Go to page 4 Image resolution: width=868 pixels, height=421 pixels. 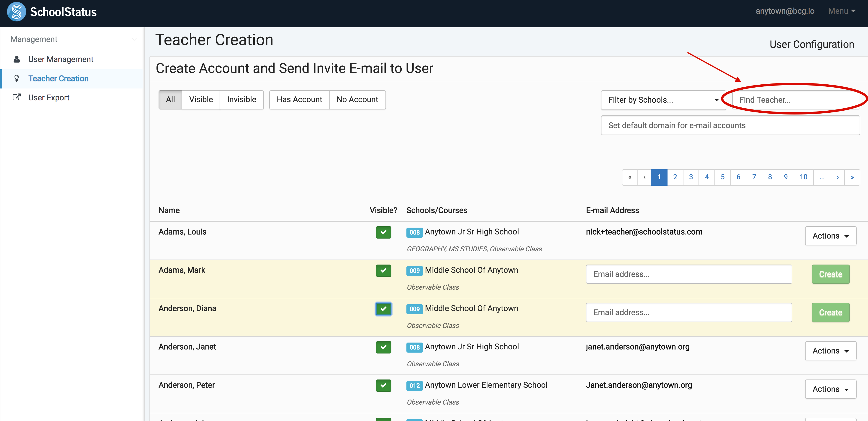point(707,177)
